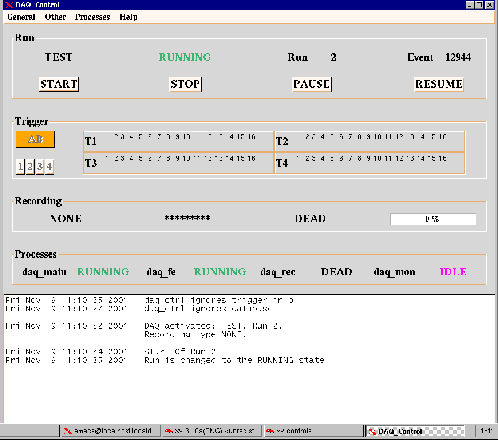
Task: Close the DAQ Control window
Action: coord(489,5)
